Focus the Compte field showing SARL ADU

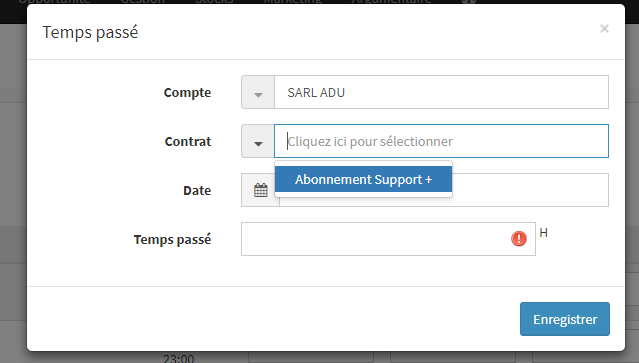click(441, 92)
